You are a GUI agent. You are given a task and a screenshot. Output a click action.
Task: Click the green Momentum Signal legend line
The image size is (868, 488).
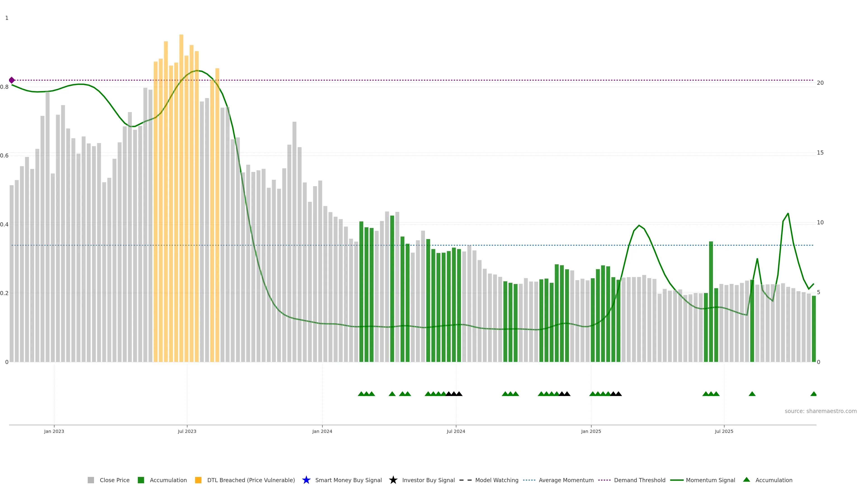coord(677,480)
